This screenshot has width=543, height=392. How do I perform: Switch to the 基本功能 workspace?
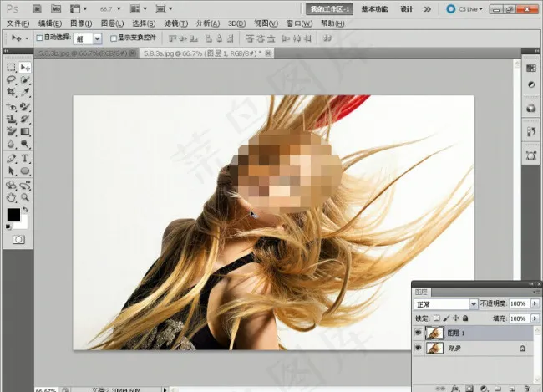pyautogui.click(x=374, y=9)
